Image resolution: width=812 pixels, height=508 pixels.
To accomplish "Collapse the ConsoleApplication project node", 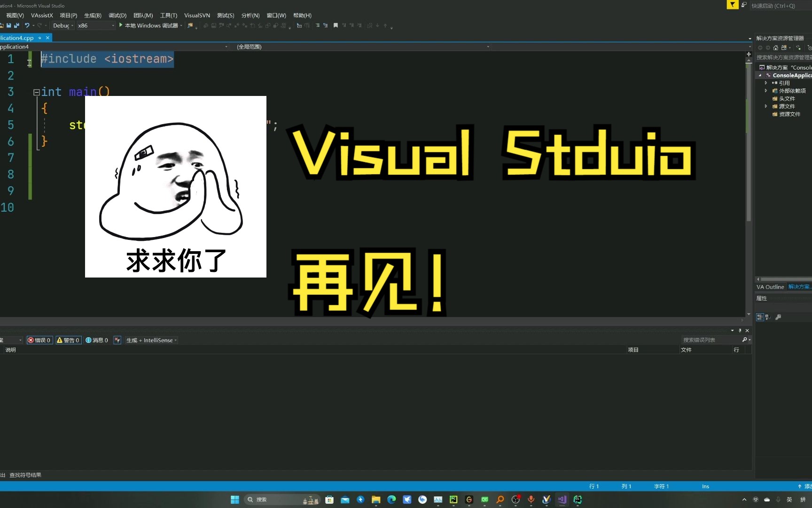I will click(x=760, y=75).
